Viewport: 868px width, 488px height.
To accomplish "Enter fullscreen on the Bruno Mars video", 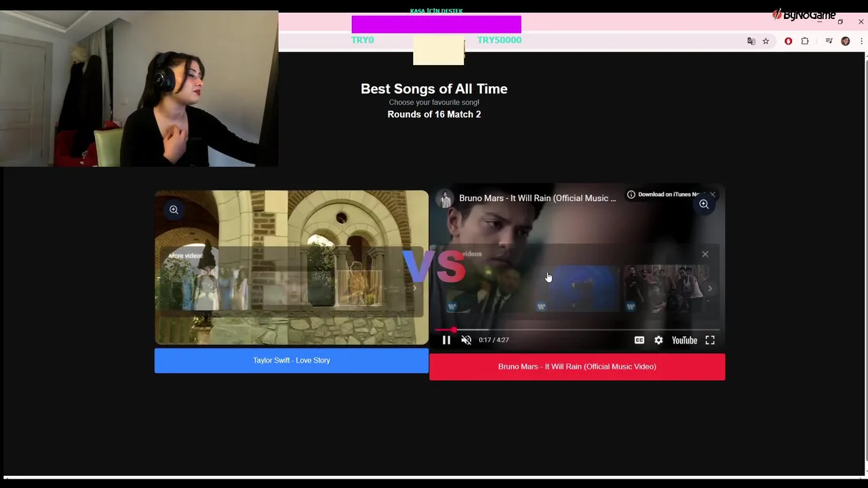I will [710, 340].
